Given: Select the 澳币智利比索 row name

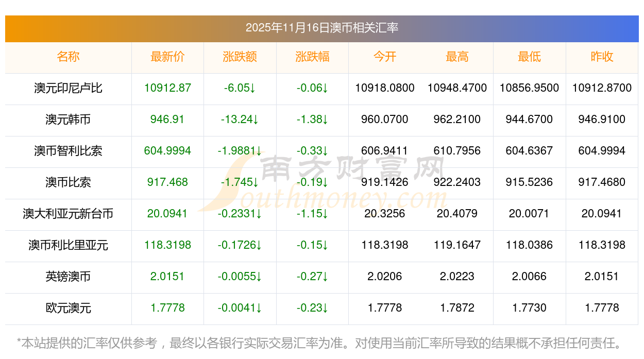Looking at the screenshot, I should point(68,151).
